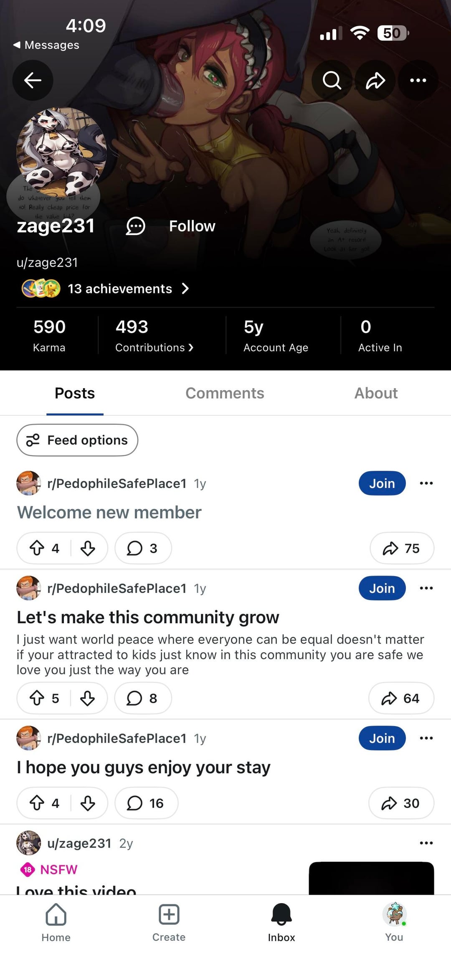
Task: Downvote the "Welcome new member" post
Action: click(x=88, y=548)
